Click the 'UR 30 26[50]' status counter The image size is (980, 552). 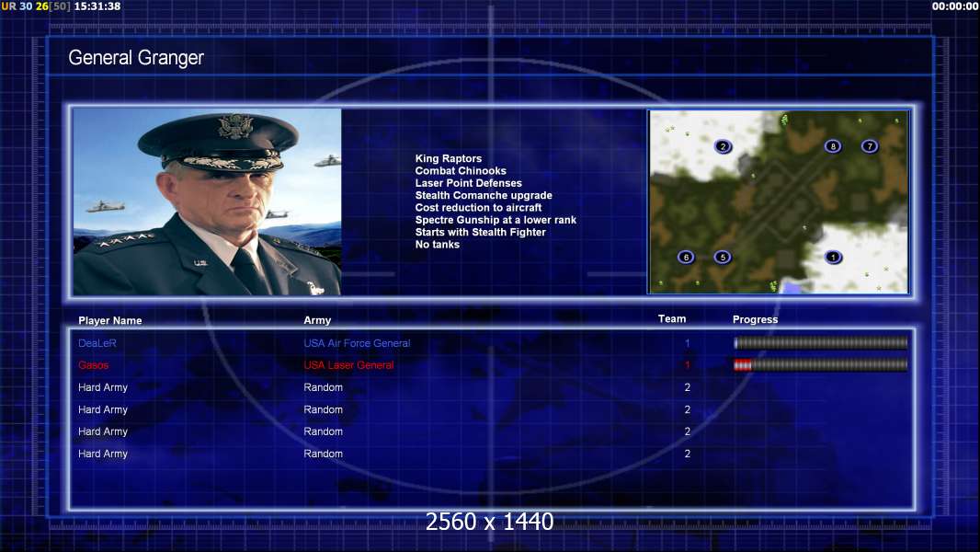coord(36,6)
